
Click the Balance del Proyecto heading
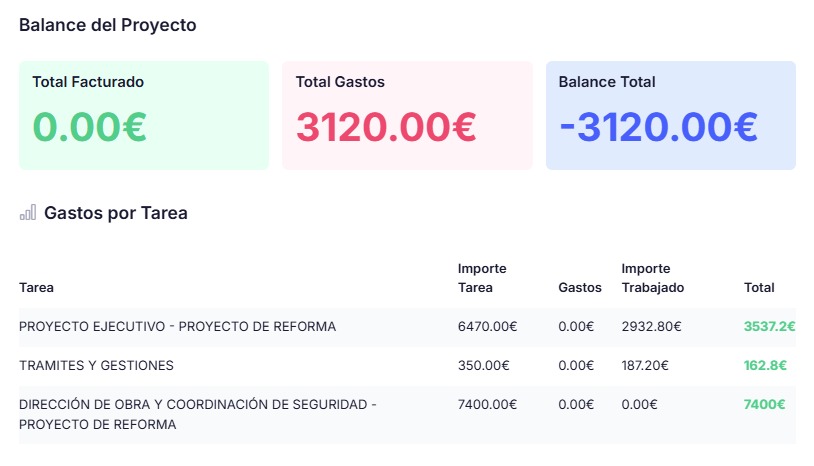point(107,25)
